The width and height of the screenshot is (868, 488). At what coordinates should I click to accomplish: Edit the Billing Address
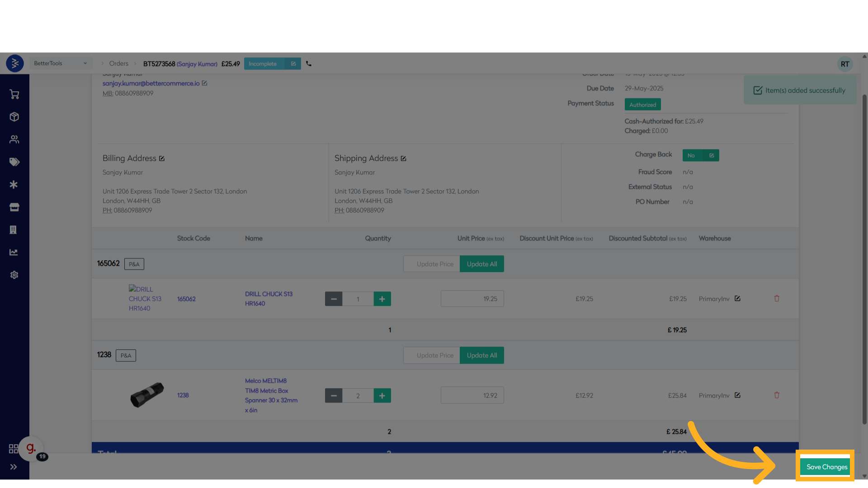tap(162, 159)
